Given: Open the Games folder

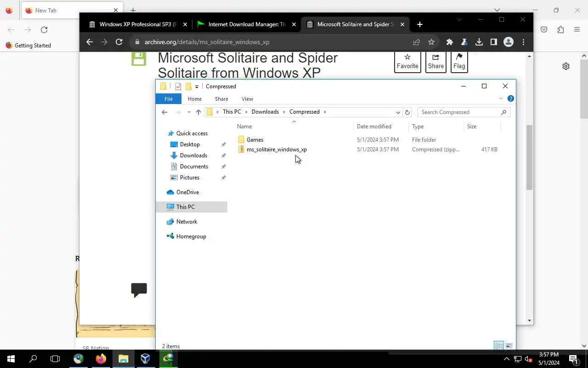Looking at the screenshot, I should coord(254,140).
